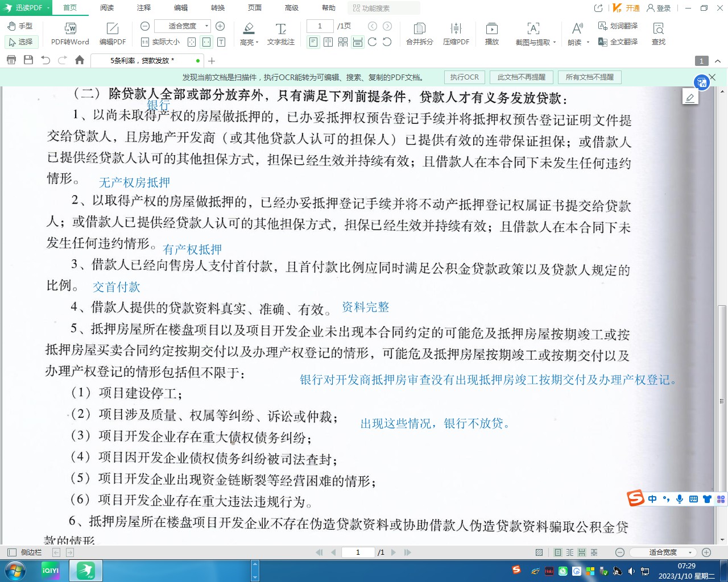Switch to the 手型 hand tool mode
The width and height of the screenshot is (728, 582).
click(20, 26)
